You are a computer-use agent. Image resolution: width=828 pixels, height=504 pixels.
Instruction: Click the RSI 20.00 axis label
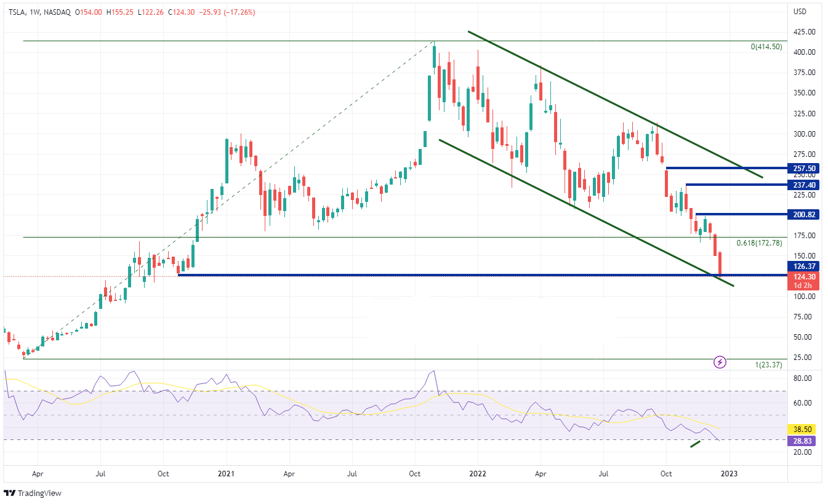tap(803, 452)
